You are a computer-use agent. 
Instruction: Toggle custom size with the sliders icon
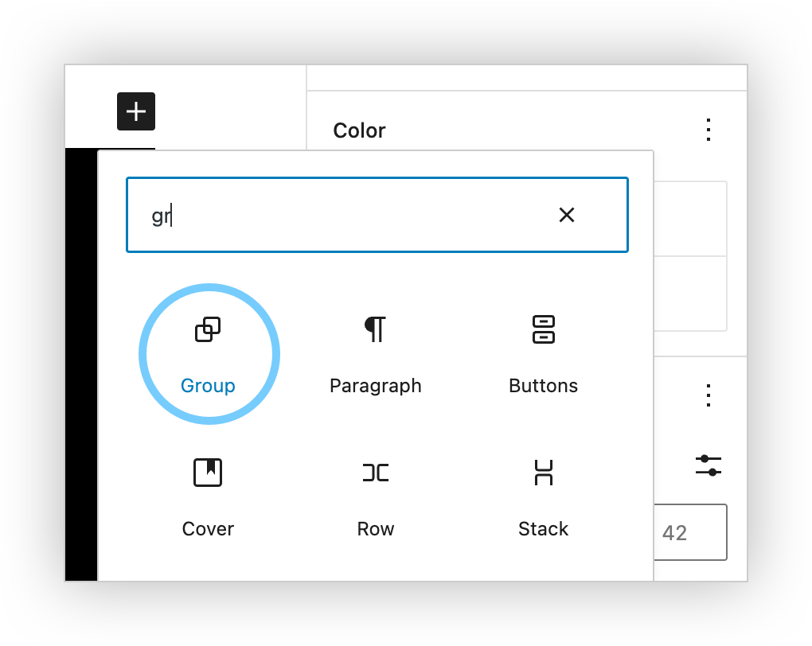click(x=708, y=465)
